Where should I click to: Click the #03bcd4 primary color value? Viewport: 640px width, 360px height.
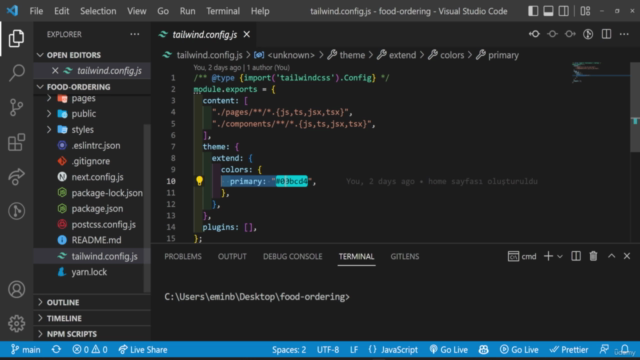291,181
